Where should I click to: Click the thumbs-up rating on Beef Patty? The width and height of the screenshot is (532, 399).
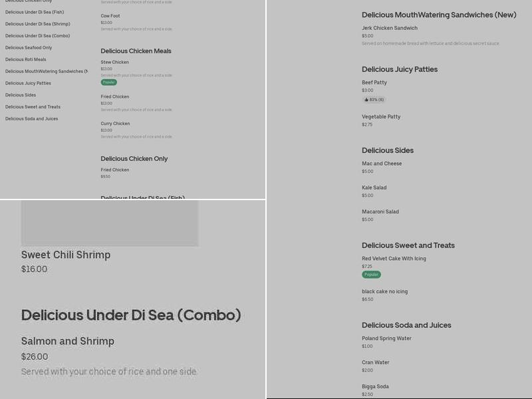(x=374, y=100)
